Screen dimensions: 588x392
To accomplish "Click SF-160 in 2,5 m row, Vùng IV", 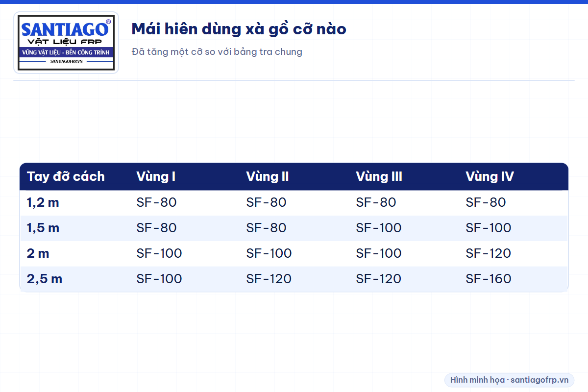I will pos(489,279).
